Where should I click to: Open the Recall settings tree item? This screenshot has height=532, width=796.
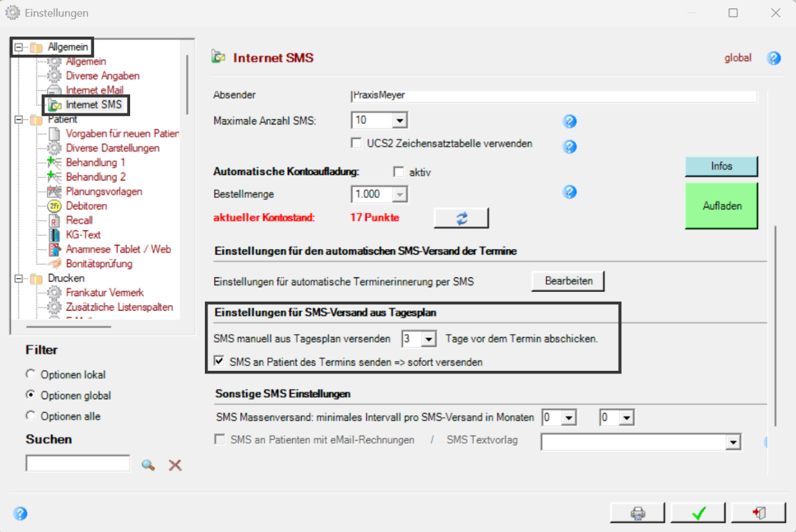click(x=79, y=220)
